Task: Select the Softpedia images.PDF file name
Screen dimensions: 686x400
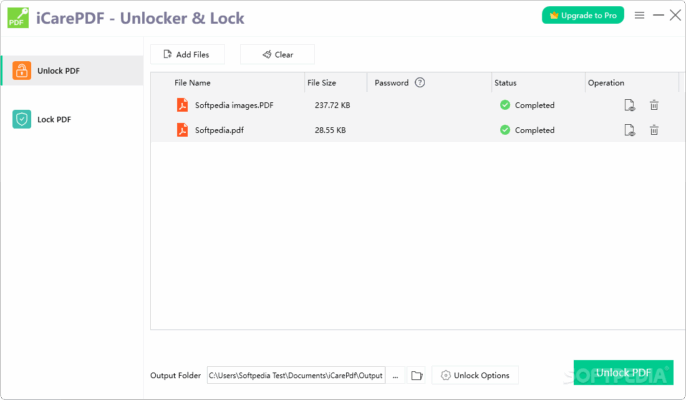Action: (234, 105)
